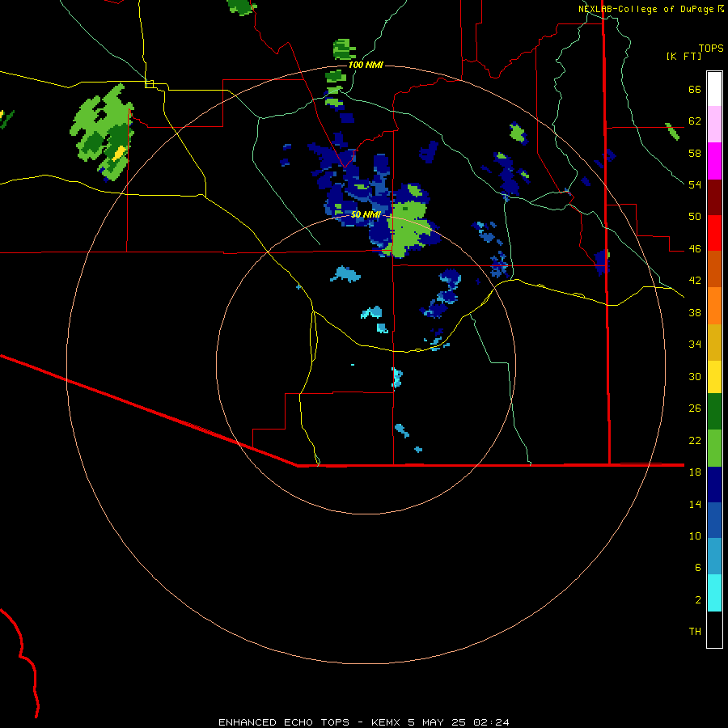Click the 42 legend value
Viewport: 728px width, 728px height.
click(x=695, y=281)
